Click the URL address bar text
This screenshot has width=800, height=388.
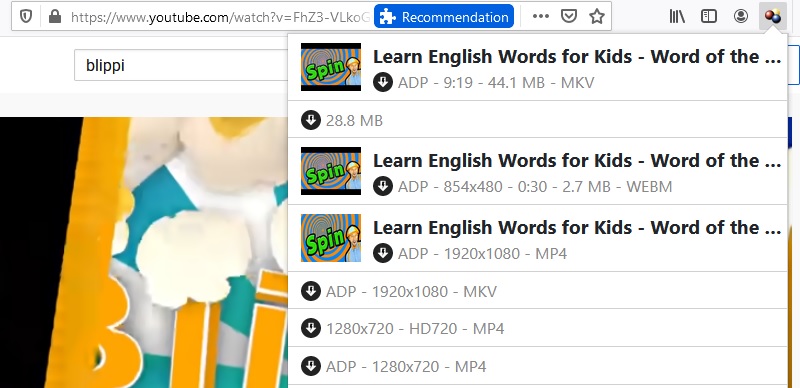(x=220, y=17)
